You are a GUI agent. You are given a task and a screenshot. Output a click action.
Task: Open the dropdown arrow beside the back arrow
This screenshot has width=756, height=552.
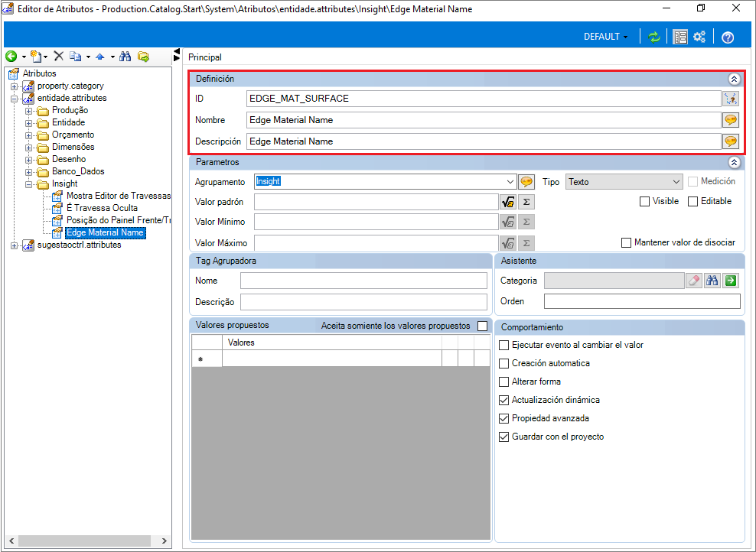tap(24, 57)
